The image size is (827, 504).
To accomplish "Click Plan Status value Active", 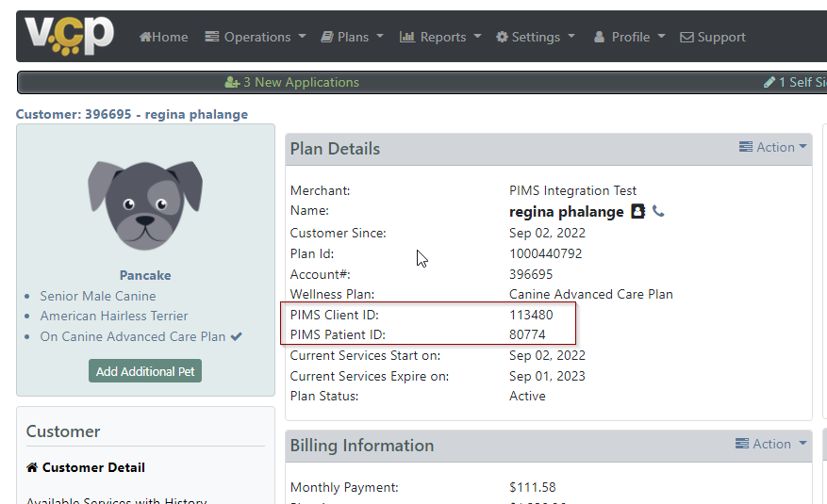I will click(527, 396).
